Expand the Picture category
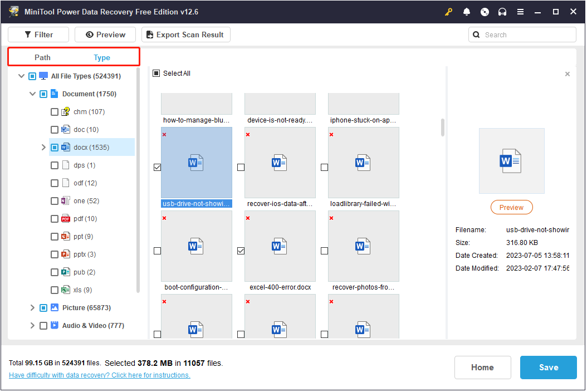This screenshot has height=392, width=587. pyautogui.click(x=32, y=307)
